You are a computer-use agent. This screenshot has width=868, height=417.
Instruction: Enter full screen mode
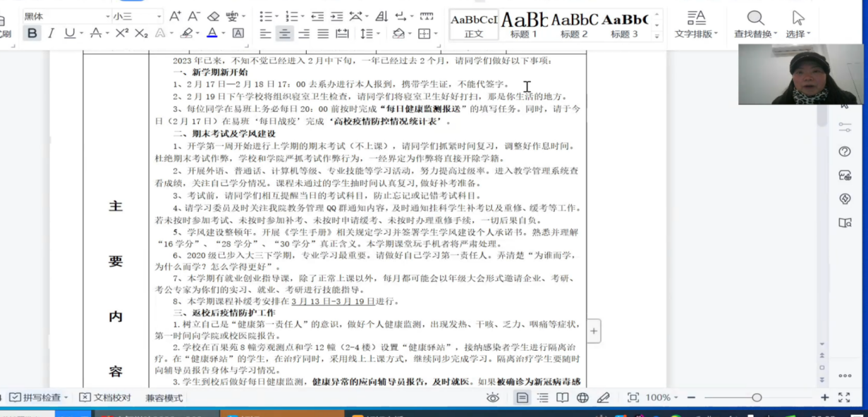(x=844, y=397)
